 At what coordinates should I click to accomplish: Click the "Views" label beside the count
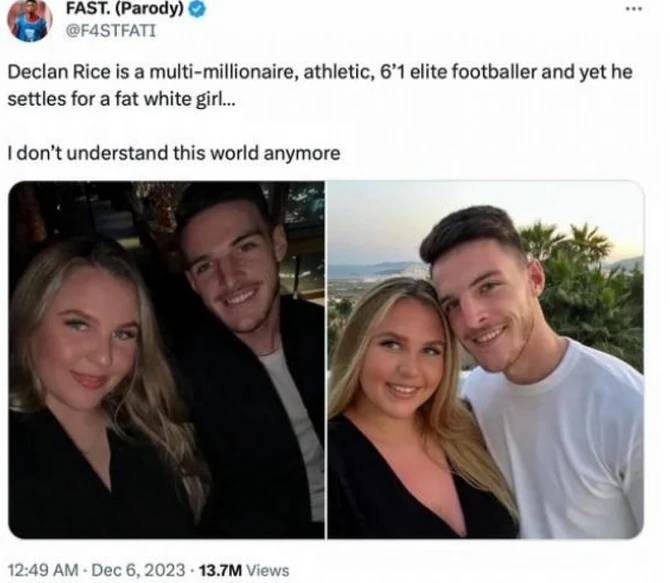(267, 570)
